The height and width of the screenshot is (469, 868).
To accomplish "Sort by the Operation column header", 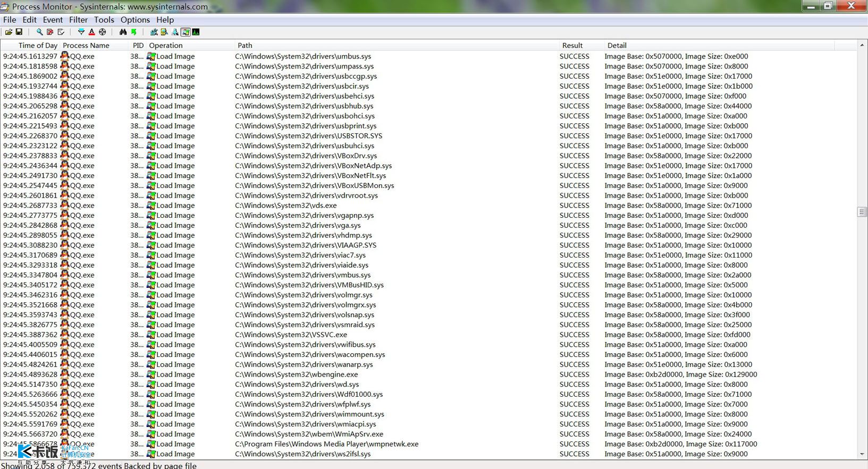I will coord(190,46).
